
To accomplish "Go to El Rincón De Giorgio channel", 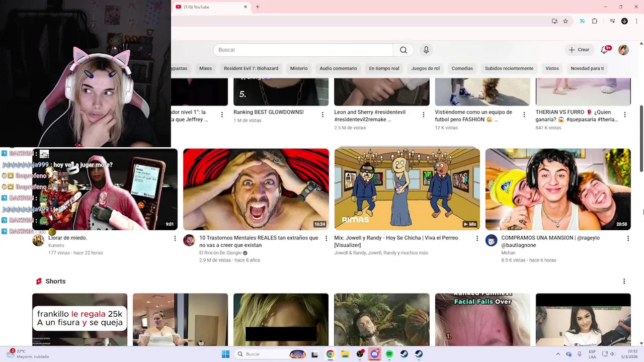I will point(221,253).
